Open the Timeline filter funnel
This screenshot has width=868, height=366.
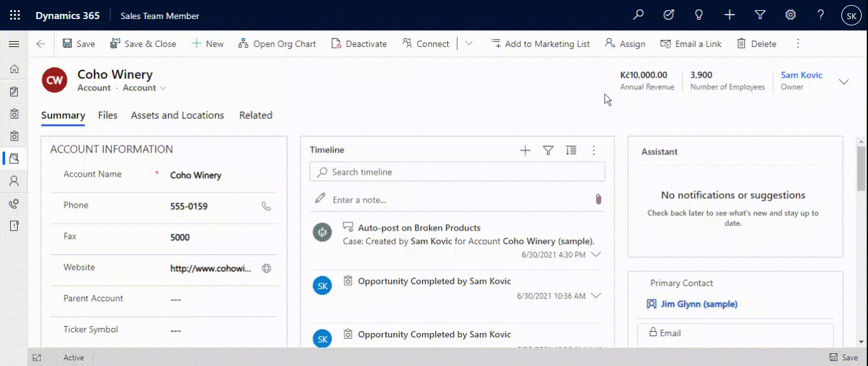(x=548, y=151)
